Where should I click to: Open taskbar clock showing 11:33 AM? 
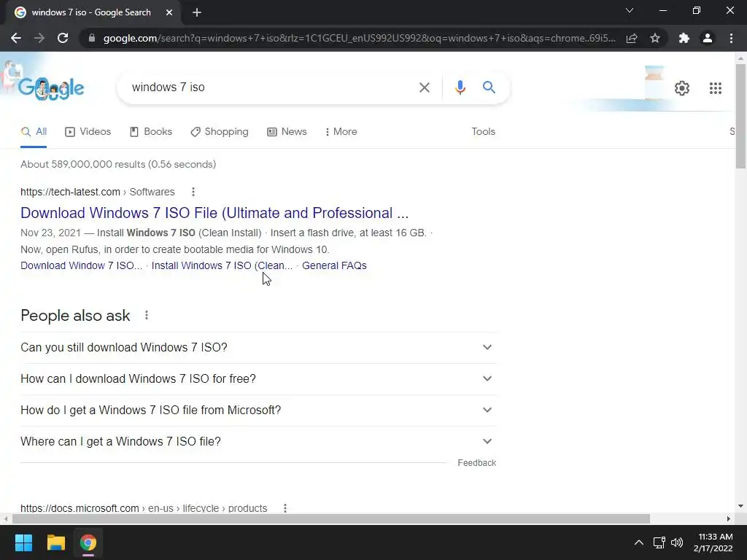(713, 542)
